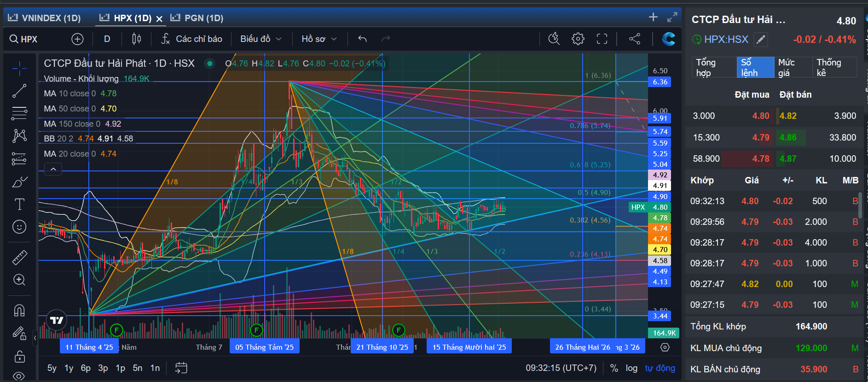Share the chart via share icon

click(x=635, y=39)
